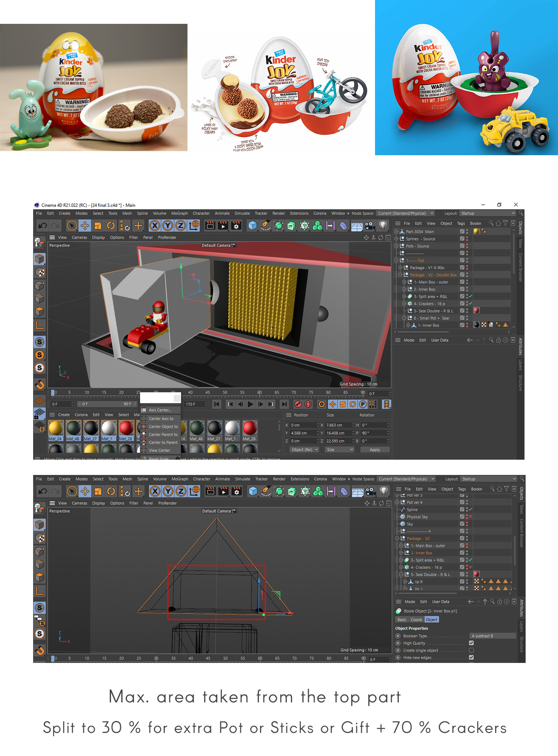558x756 pixels.
Task: Open the Simulate menu in lower window
Action: pos(243,479)
